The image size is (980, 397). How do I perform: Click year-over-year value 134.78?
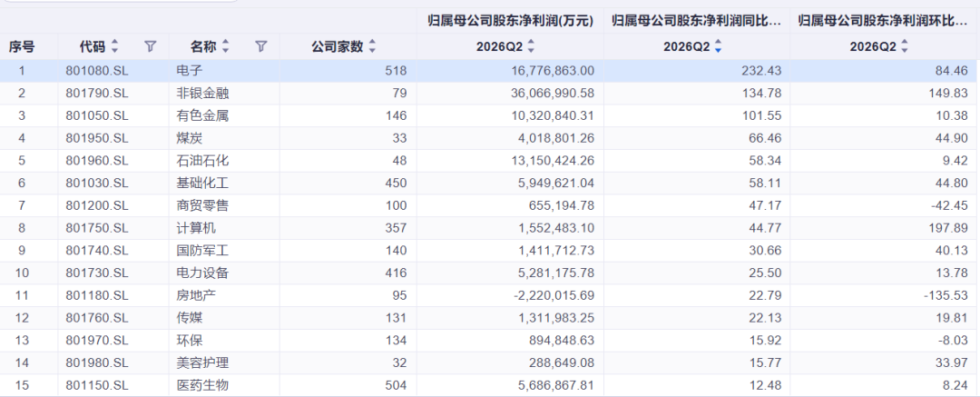(x=762, y=94)
